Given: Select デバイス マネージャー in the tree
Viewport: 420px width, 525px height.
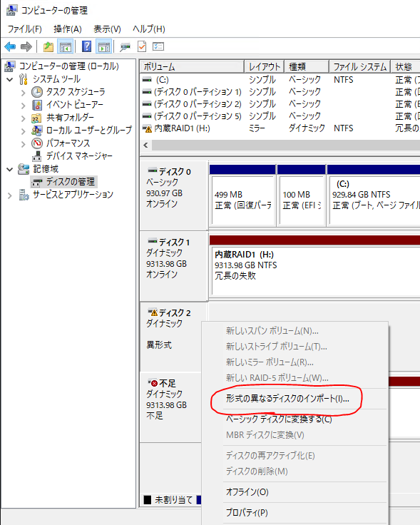Looking at the screenshot, I should coord(79,156).
